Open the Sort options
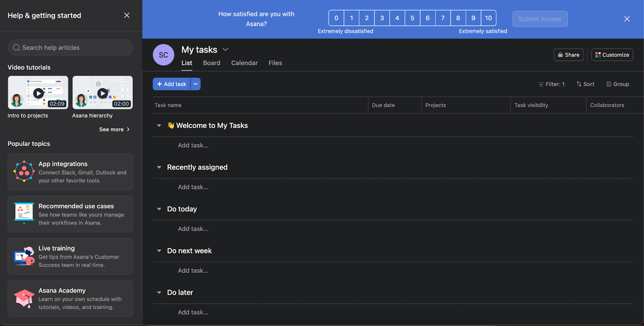The width and height of the screenshot is (644, 326). [585, 84]
